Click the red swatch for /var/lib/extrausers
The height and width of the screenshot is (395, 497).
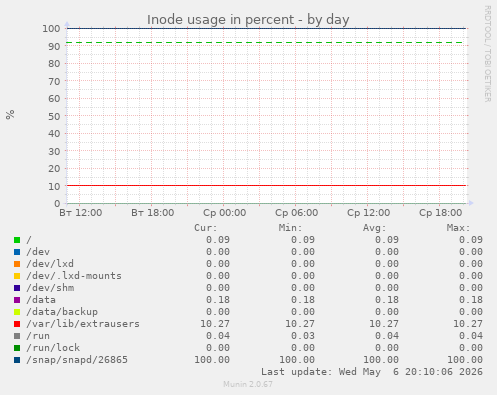(17, 324)
